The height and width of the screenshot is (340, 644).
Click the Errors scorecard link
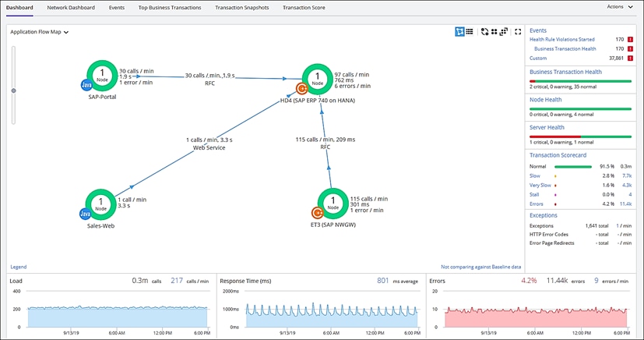537,204
